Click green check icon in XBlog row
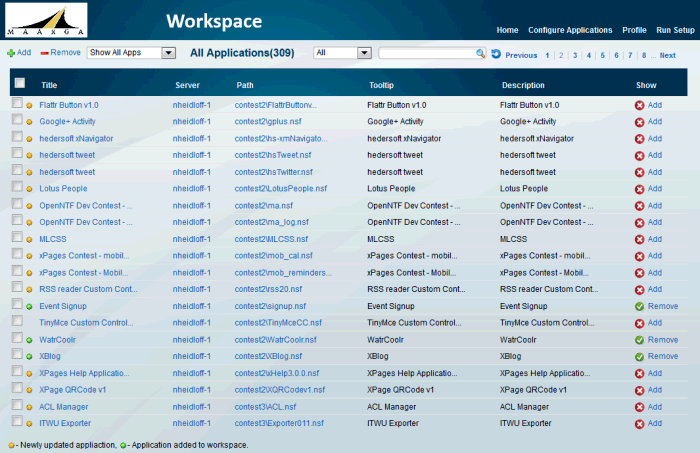Image resolution: width=700 pixels, height=453 pixels. pyautogui.click(x=639, y=357)
